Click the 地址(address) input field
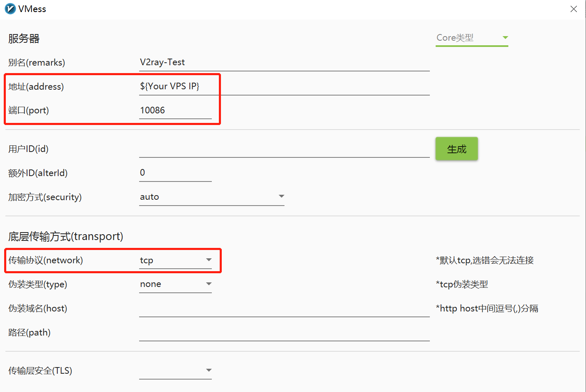The image size is (586, 392). click(284, 87)
